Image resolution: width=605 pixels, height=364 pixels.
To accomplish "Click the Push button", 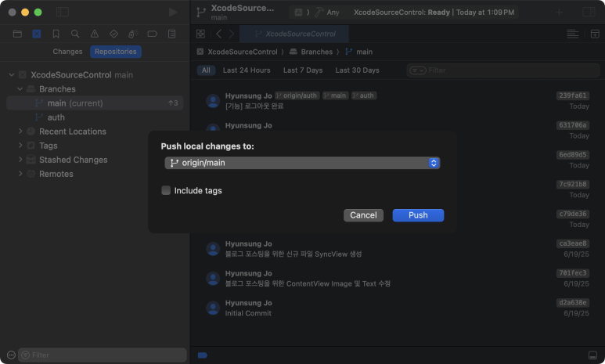I will click(x=418, y=215).
